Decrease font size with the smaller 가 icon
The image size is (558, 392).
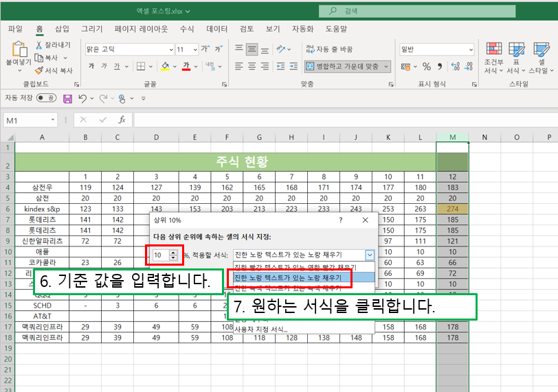(x=218, y=49)
